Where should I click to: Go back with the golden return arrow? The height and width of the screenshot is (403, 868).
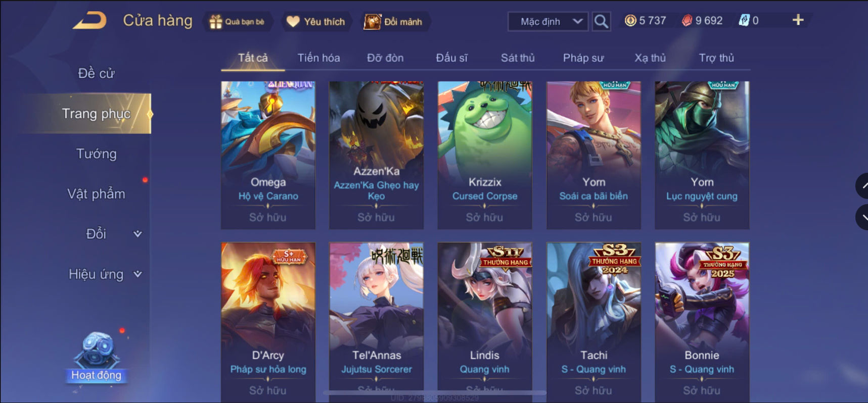[90, 21]
